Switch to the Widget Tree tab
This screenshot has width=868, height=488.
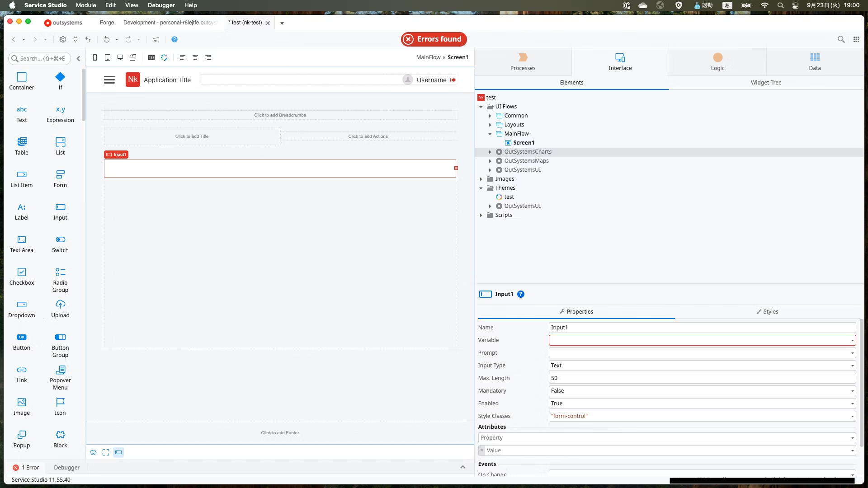coord(766,83)
